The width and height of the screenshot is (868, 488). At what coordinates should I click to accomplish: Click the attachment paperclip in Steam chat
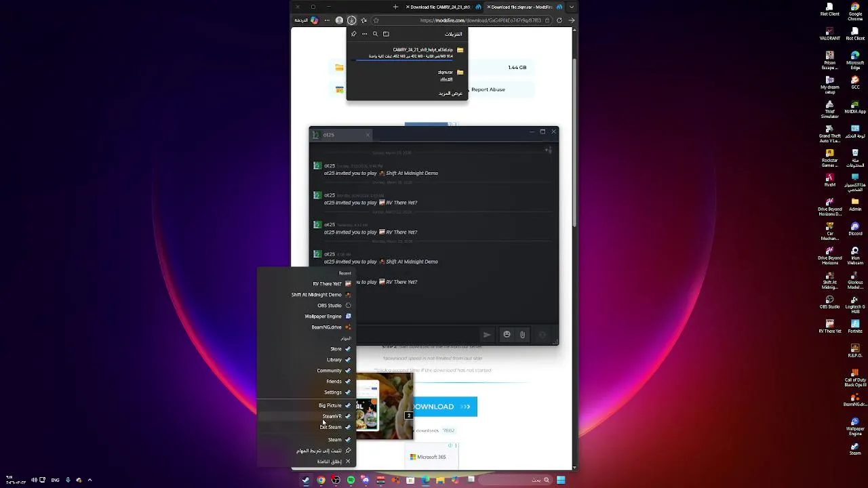point(522,334)
